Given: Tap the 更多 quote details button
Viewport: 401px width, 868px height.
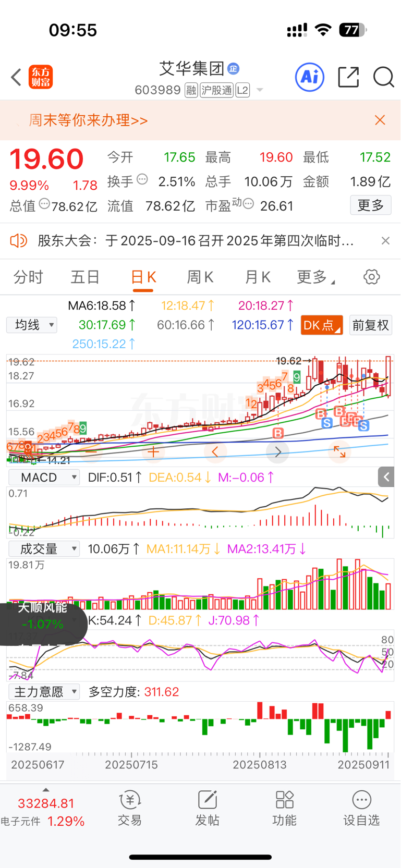Looking at the screenshot, I should [x=371, y=205].
